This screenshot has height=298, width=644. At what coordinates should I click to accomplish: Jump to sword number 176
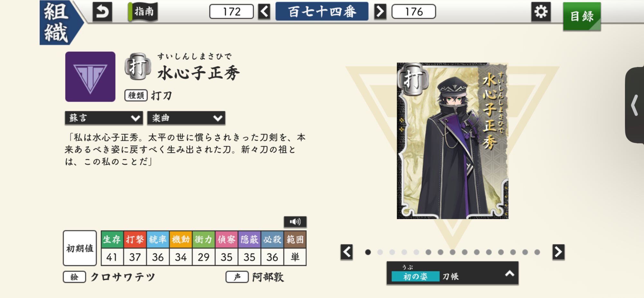(x=414, y=12)
